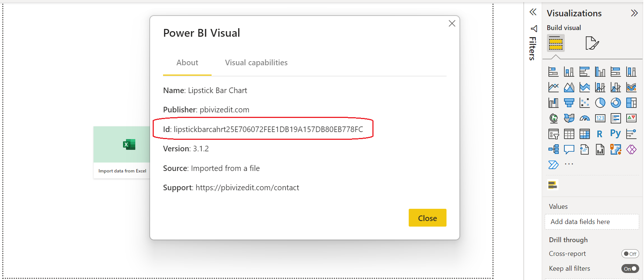Insert a Line chart visual
The image size is (644, 280).
(x=553, y=87)
